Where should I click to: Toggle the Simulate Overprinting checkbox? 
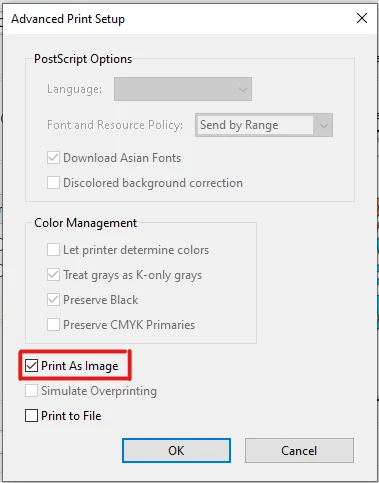[31, 391]
